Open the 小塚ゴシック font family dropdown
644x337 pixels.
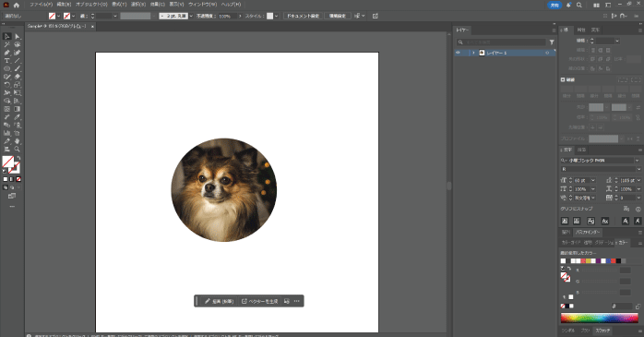637,161
